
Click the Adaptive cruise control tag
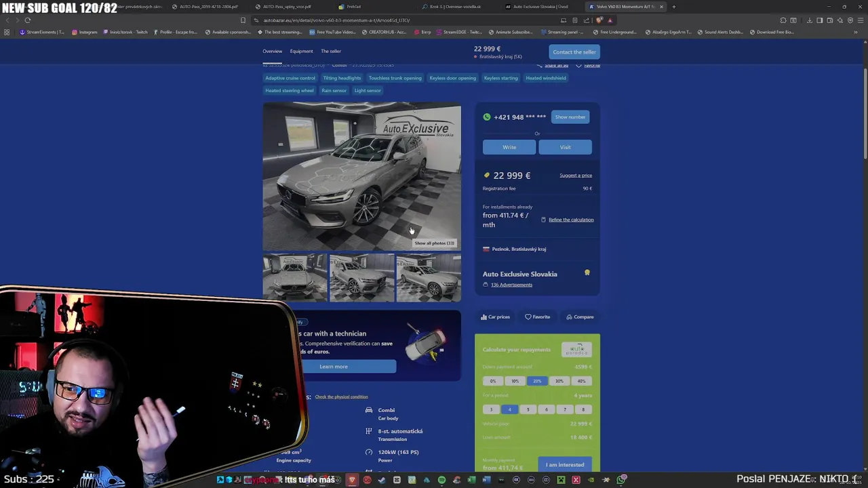click(x=290, y=78)
